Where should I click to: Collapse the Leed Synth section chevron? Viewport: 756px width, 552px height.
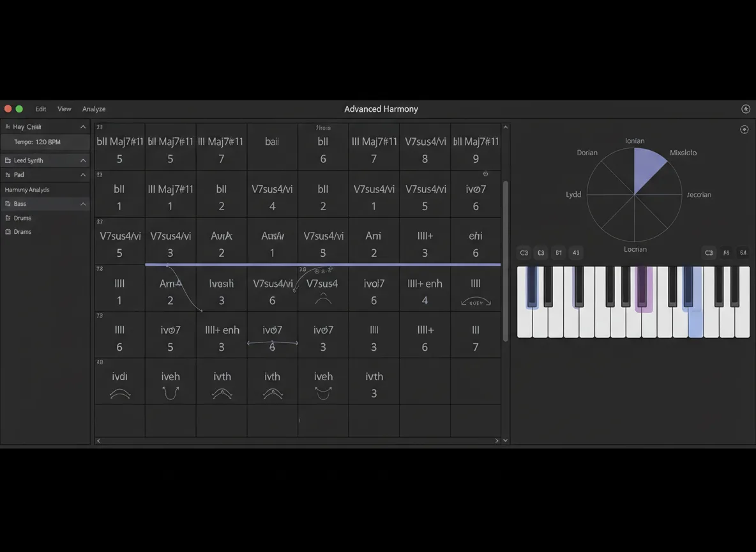tap(83, 160)
